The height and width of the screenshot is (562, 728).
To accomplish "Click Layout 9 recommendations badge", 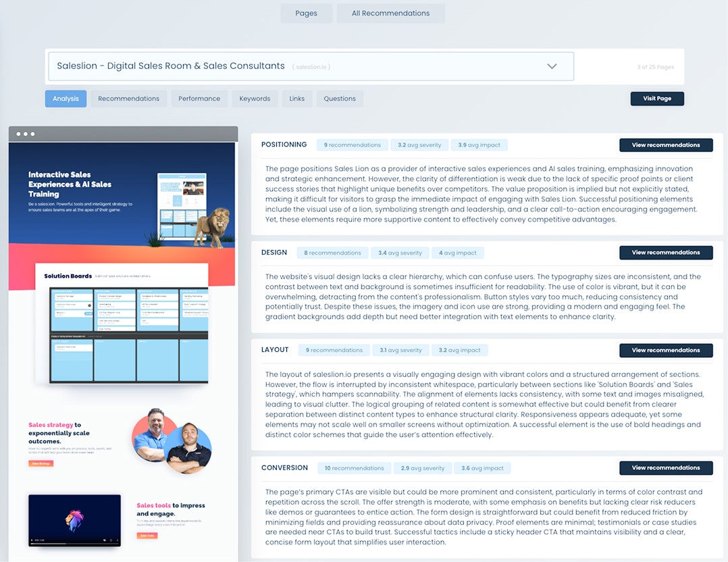I will [334, 350].
